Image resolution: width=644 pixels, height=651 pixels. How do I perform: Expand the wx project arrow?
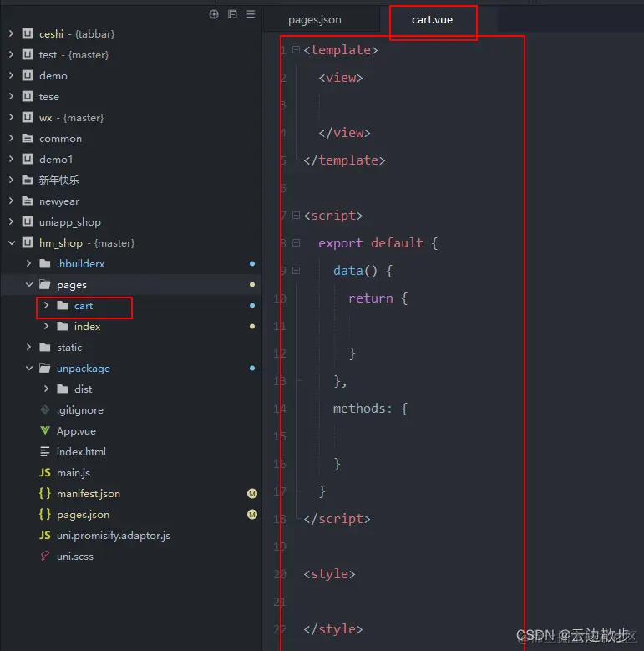point(11,117)
